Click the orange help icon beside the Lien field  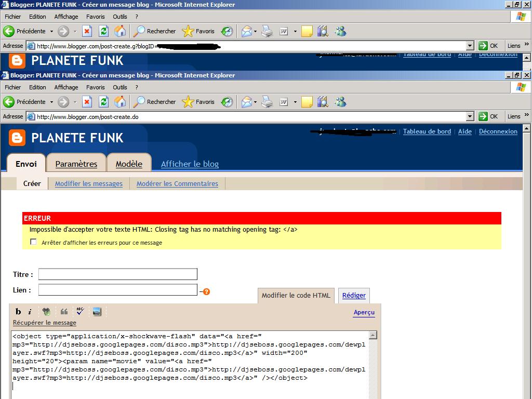(206, 292)
